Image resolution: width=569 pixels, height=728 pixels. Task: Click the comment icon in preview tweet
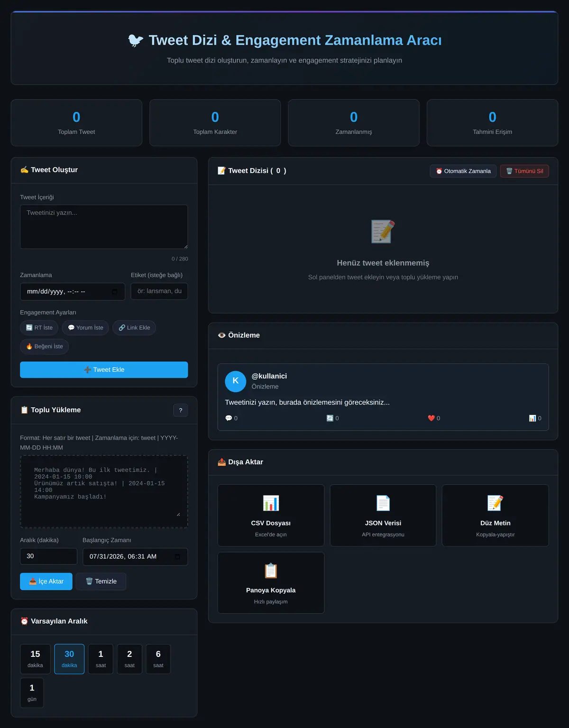[229, 418]
